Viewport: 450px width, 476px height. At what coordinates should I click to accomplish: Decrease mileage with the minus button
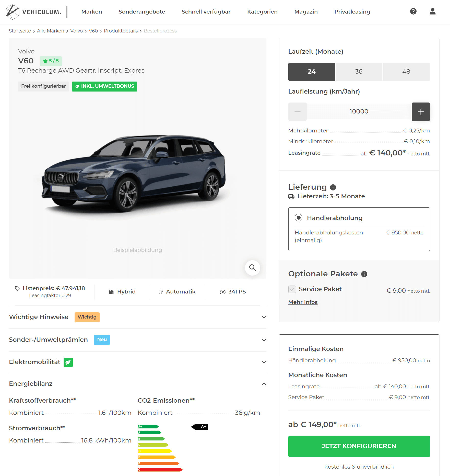pos(298,112)
